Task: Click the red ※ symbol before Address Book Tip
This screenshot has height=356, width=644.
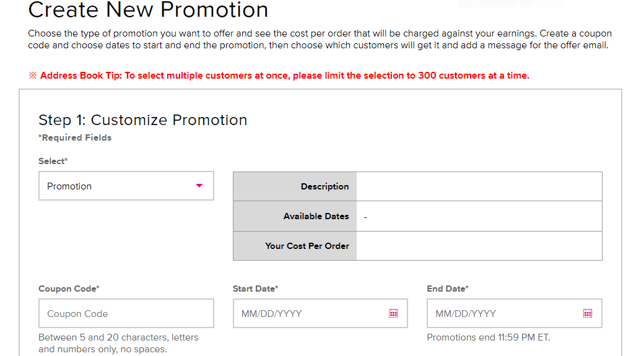Action: click(x=33, y=75)
